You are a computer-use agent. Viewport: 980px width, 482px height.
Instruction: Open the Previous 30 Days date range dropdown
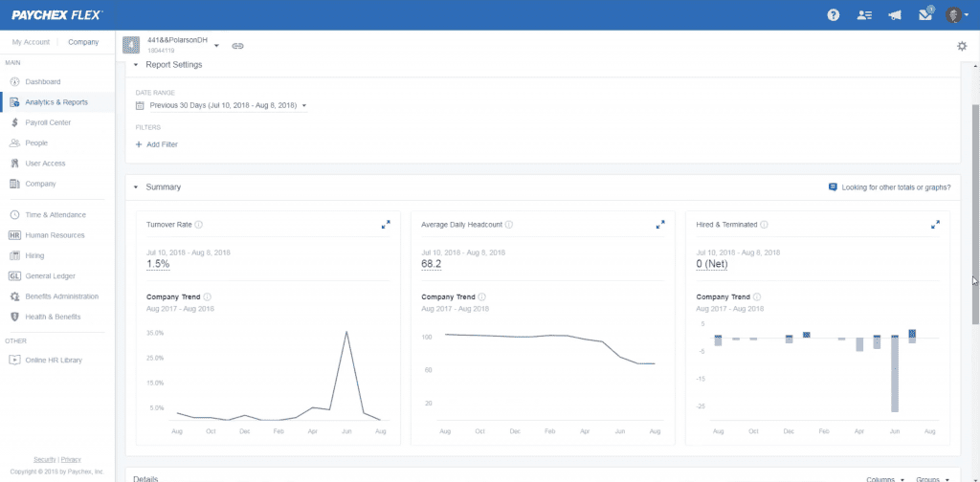(x=228, y=105)
